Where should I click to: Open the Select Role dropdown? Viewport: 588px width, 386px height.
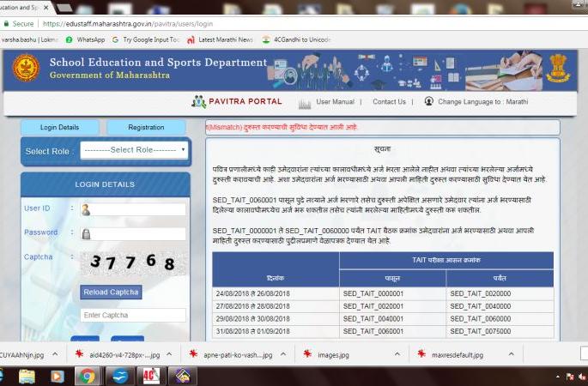[x=133, y=150]
